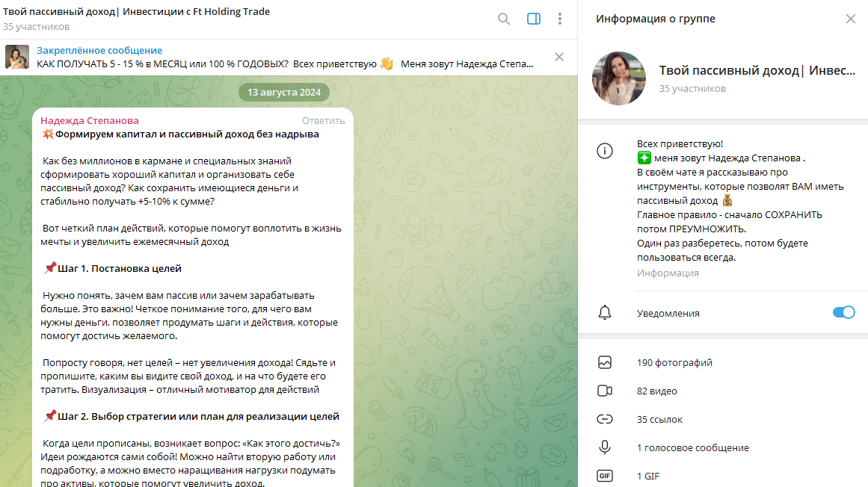Click the group name in info panel
The height and width of the screenshot is (487, 868).
click(x=757, y=70)
